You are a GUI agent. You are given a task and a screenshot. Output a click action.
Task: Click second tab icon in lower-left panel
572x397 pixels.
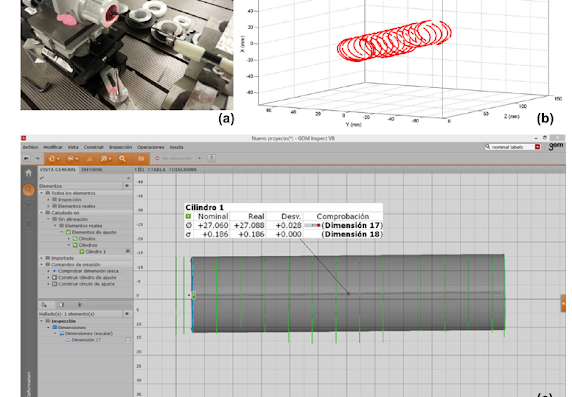(x=62, y=305)
